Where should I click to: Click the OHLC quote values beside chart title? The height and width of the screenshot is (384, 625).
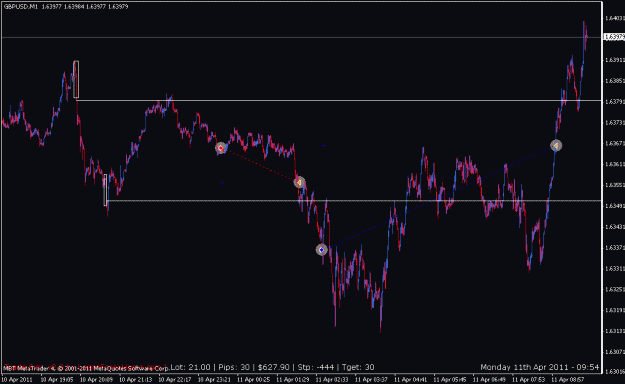[85, 6]
